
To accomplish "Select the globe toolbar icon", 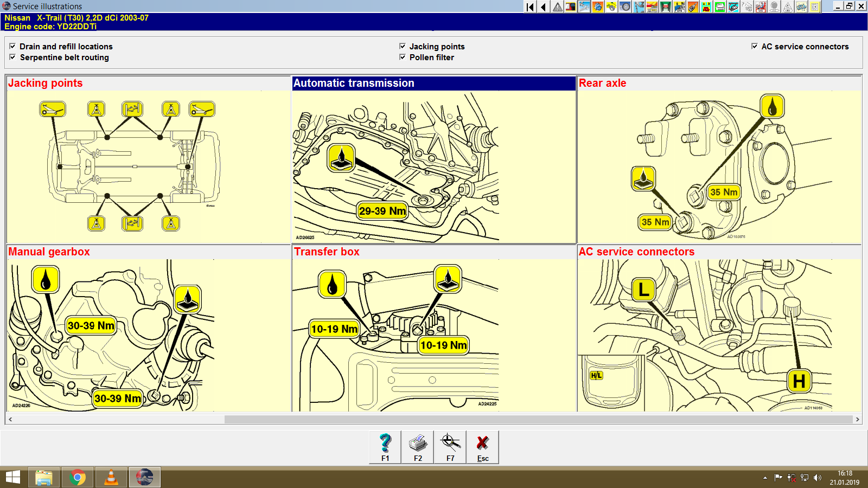I will (598, 7).
